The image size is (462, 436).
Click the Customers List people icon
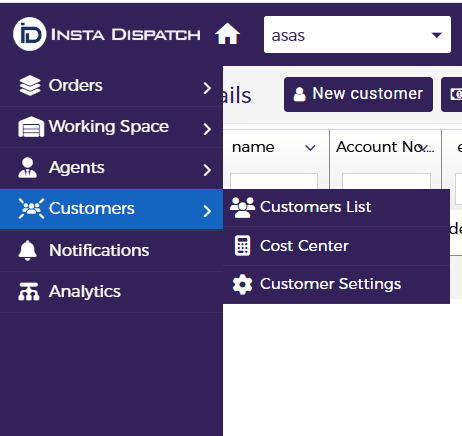point(242,207)
